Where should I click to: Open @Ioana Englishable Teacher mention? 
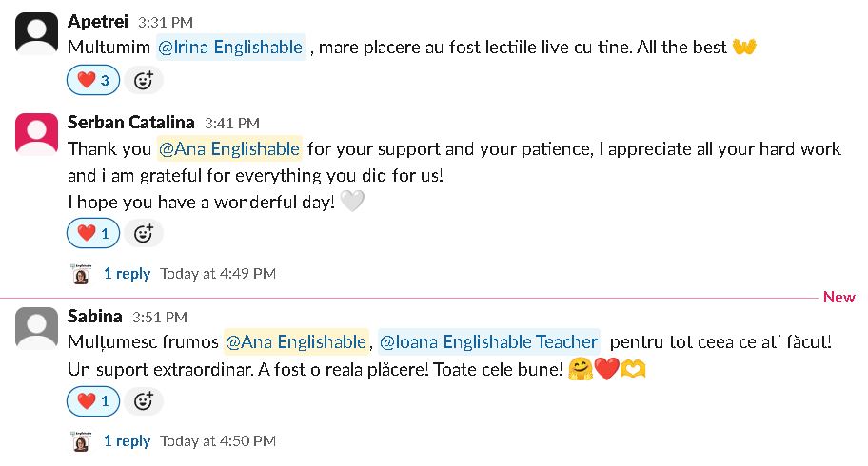[488, 341]
